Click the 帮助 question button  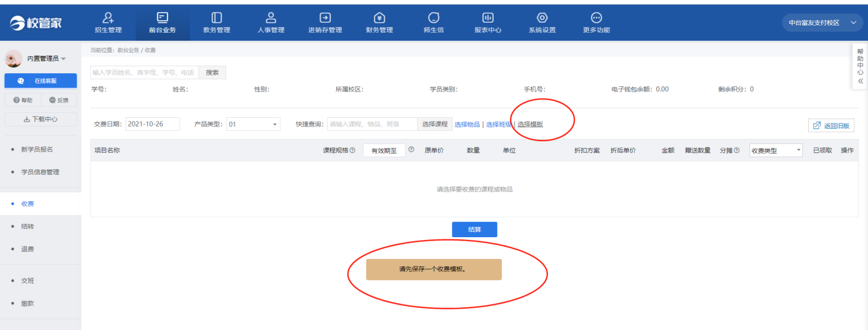click(23, 100)
